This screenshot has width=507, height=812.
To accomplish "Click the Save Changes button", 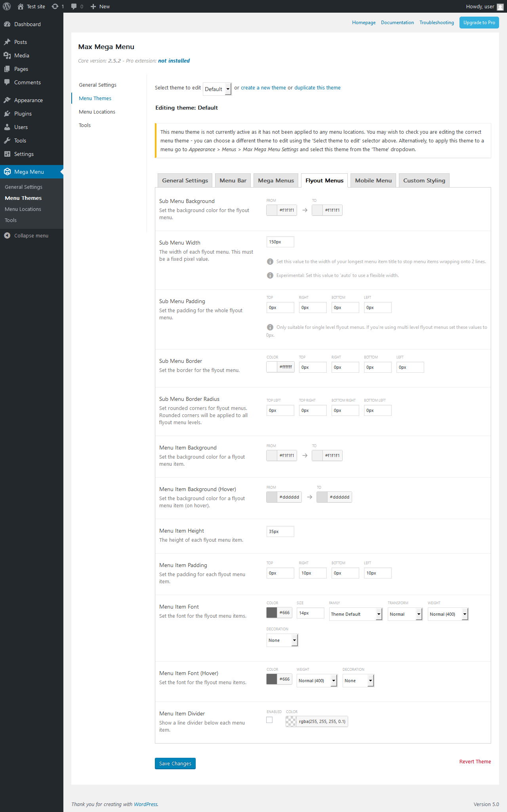I will (175, 763).
